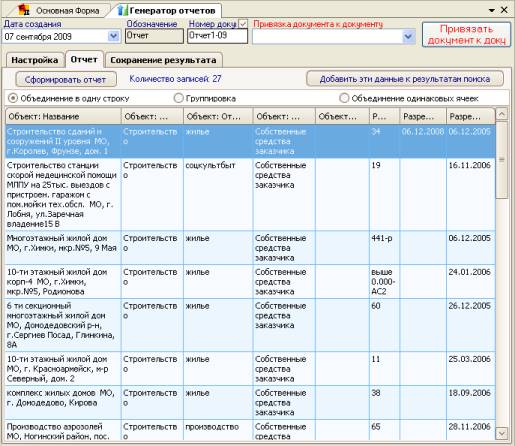Screen dimensions: 515x446
Task: Open tab list dropdown arrow near close
Action: 492,11
